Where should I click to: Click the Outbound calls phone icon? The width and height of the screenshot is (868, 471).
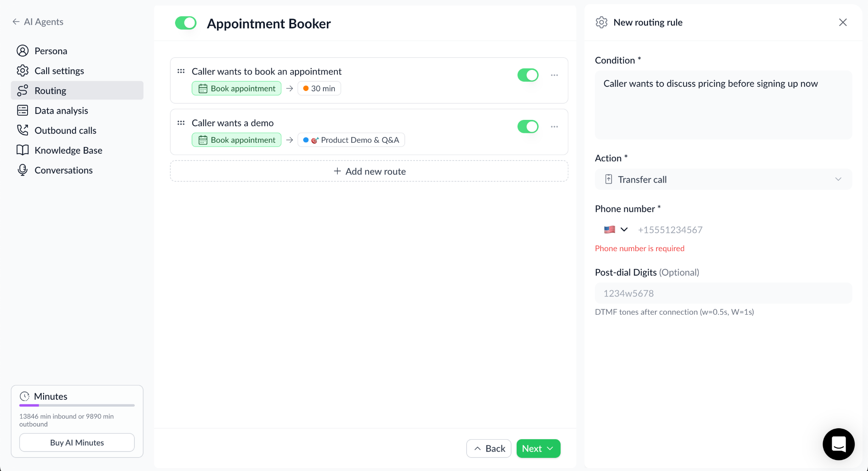tap(22, 130)
